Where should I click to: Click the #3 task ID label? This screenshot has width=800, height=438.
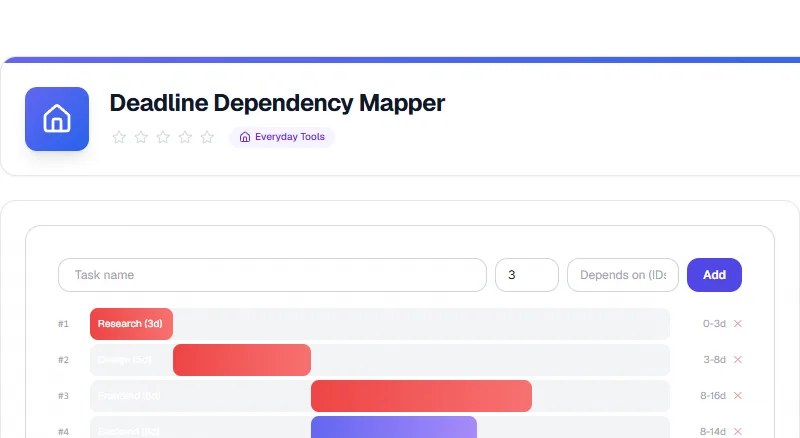click(63, 396)
